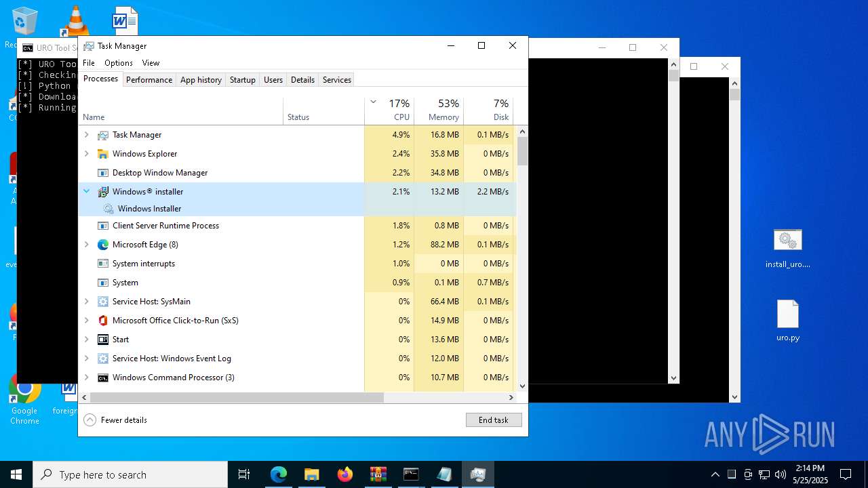Sort by the Memory column header
The height and width of the screenshot is (488, 868).
tap(439, 111)
